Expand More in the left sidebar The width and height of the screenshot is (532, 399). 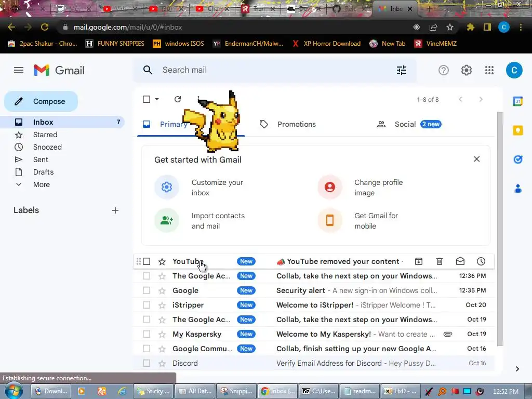[42, 184]
